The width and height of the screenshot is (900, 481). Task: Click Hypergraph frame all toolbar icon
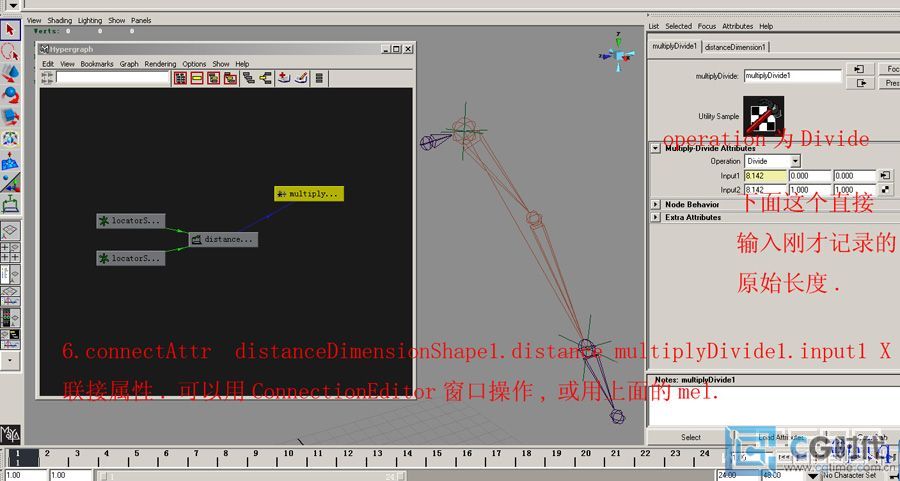pos(180,78)
